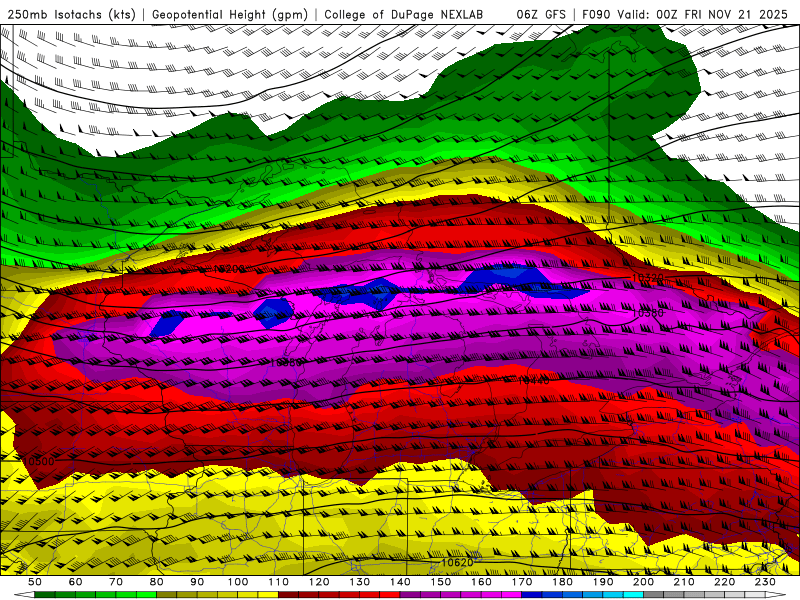This screenshot has width=800, height=600.
Task: Click the 'F090' forecast hour label
Action: (596, 14)
